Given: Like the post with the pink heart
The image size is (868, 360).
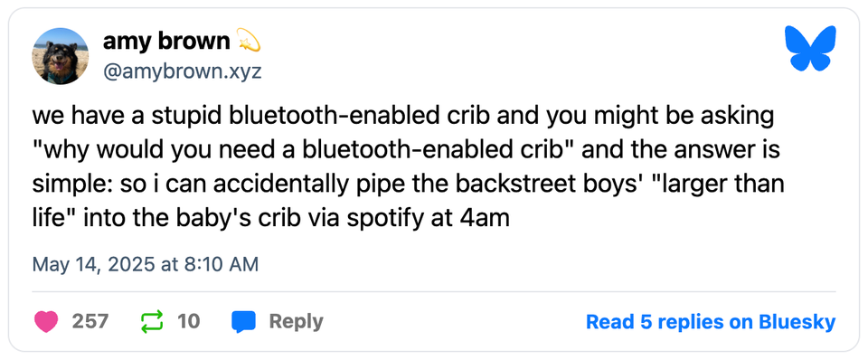Looking at the screenshot, I should tap(46, 322).
